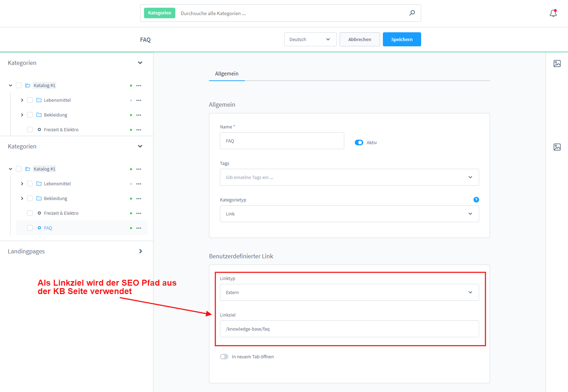Click folder icon of second Bekleidung

tap(39, 198)
